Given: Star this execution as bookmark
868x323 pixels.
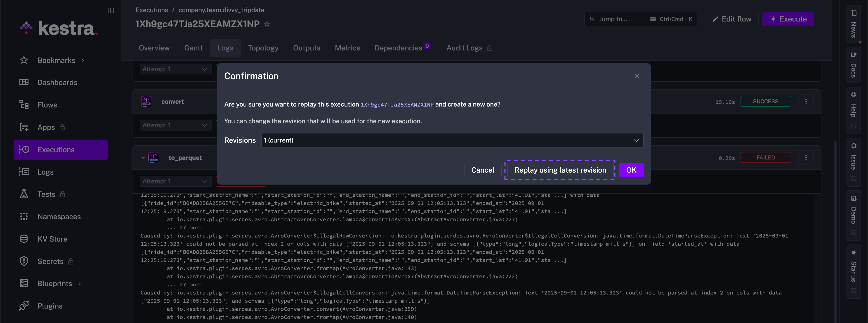Looking at the screenshot, I should click(267, 24).
